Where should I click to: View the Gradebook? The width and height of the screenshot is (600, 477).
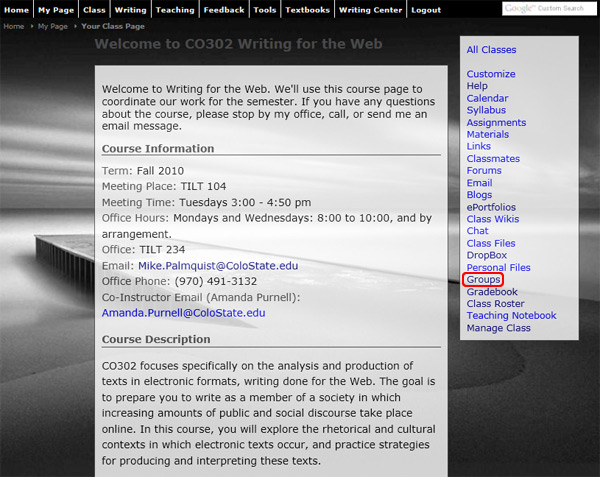(x=492, y=292)
